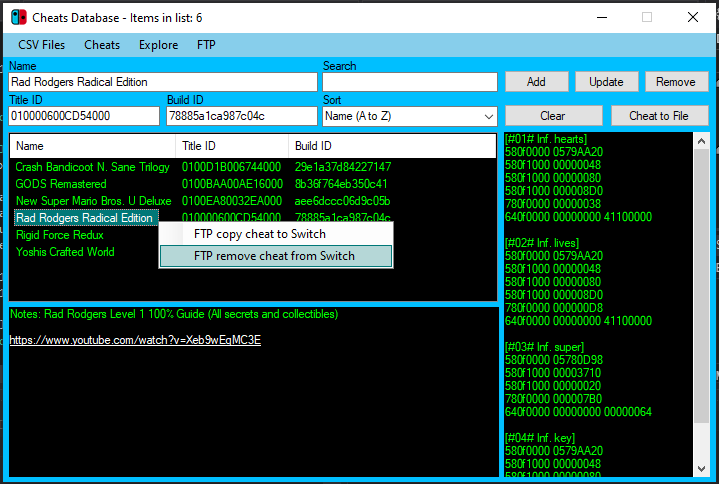Click code line 640f0000 00000000 00000064
The height and width of the screenshot is (484, 719).
pos(578,412)
